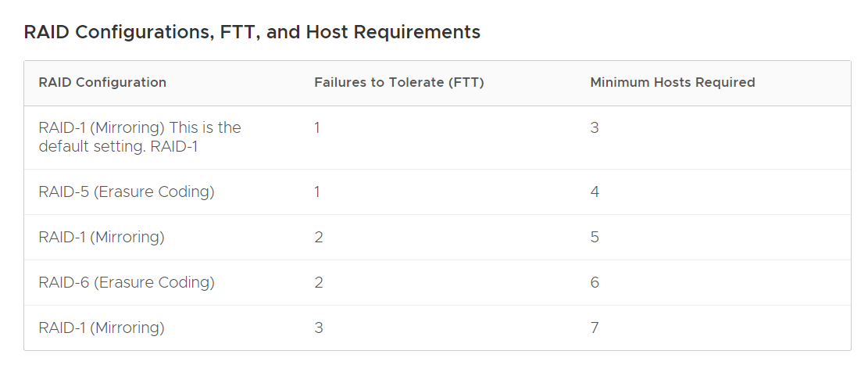Select the Minimum Hosts Required column header
The width and height of the screenshot is (868, 383).
point(673,82)
